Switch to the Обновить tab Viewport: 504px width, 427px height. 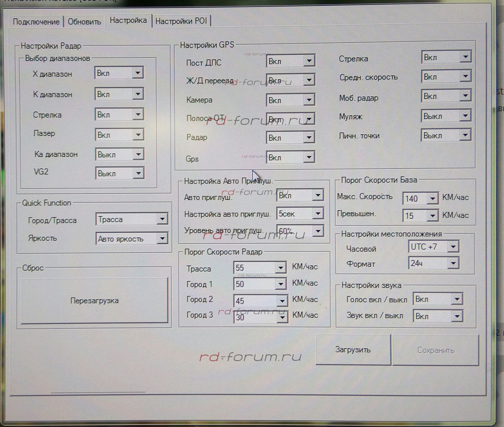84,22
